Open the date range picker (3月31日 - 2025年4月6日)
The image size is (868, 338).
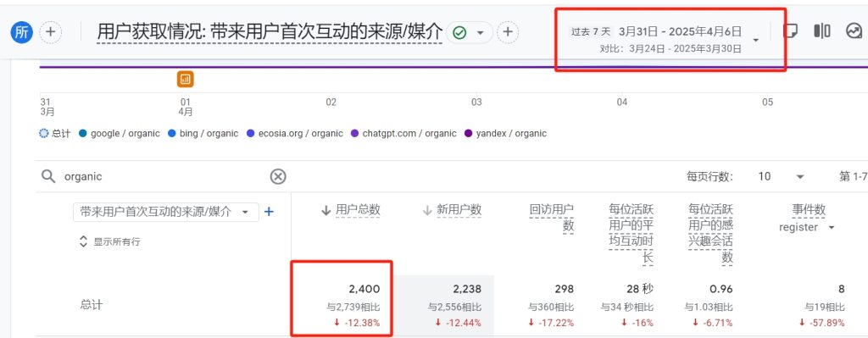[x=665, y=39]
